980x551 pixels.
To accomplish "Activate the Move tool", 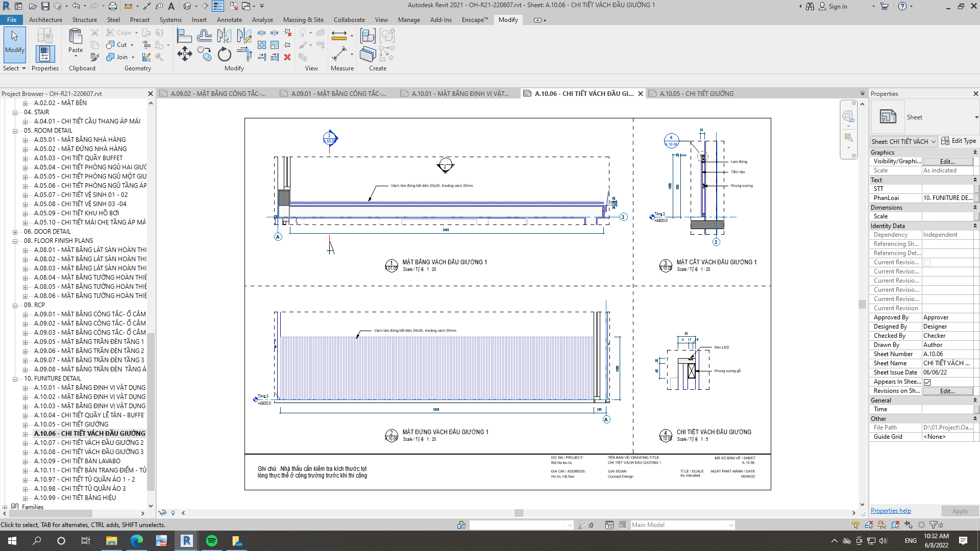I will point(184,54).
